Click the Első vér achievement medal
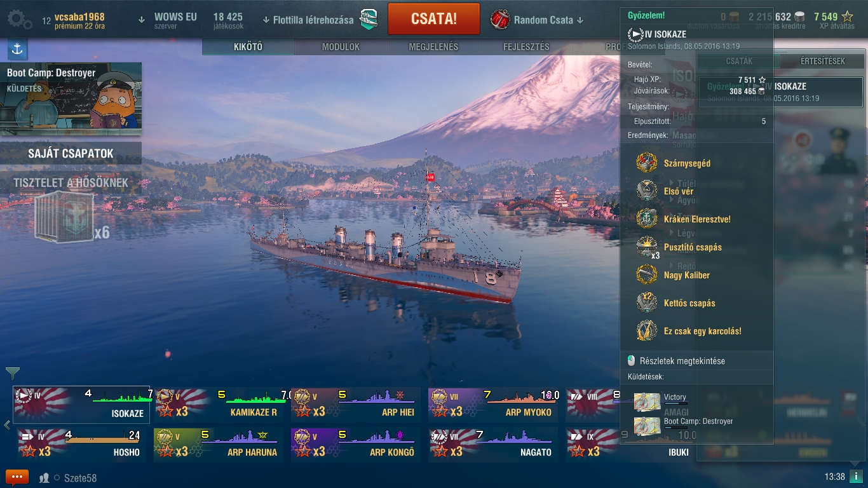This screenshot has width=868, height=488. tap(647, 191)
